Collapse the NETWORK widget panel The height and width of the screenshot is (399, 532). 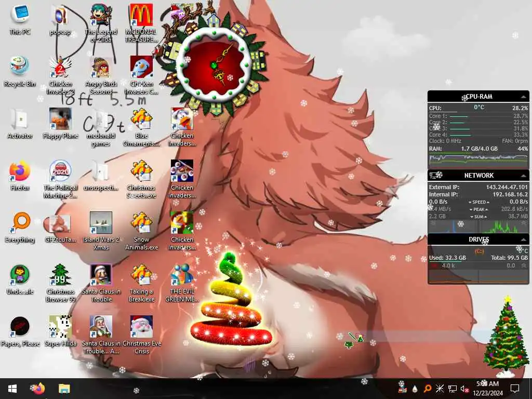click(x=524, y=176)
